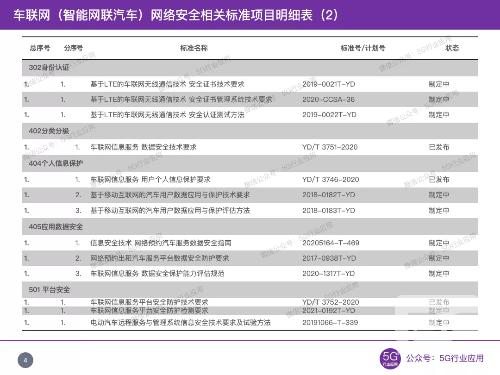
Task: Click the 405应用数据安全 section heading
Action: click(x=56, y=227)
